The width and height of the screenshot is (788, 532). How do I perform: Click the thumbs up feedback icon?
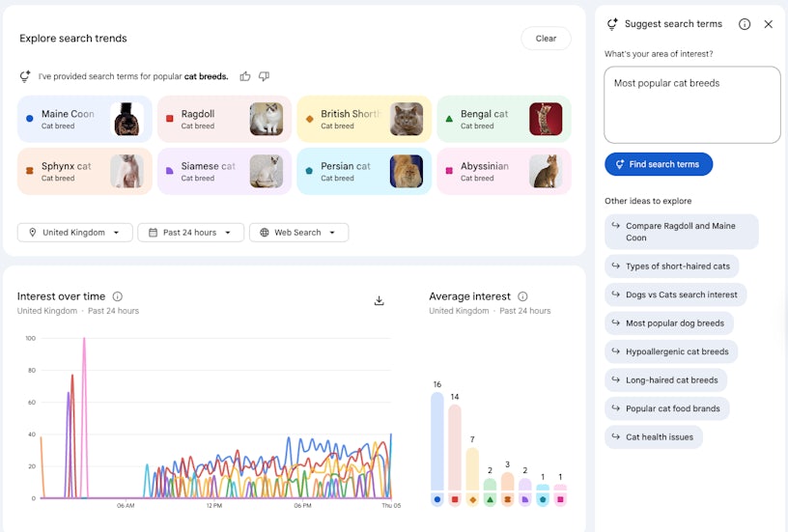(x=245, y=76)
